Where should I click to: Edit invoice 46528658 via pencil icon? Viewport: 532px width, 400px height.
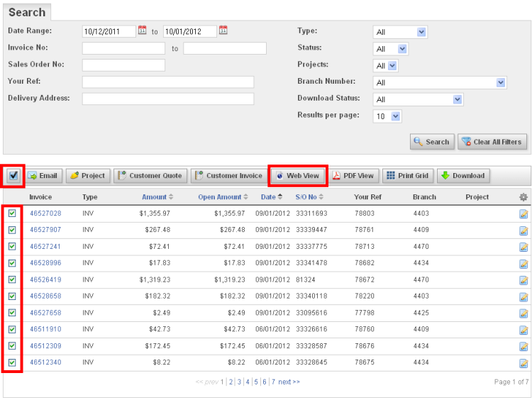(x=523, y=296)
